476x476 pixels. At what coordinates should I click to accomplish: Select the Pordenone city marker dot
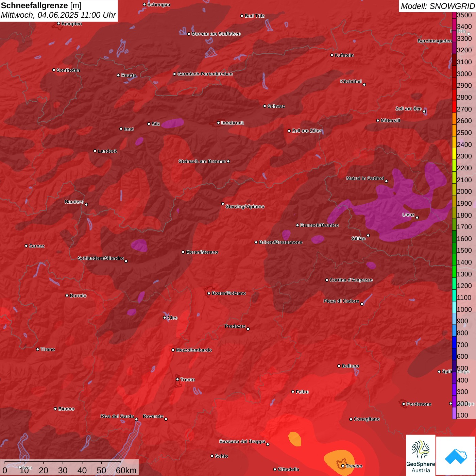pyautogui.click(x=404, y=404)
